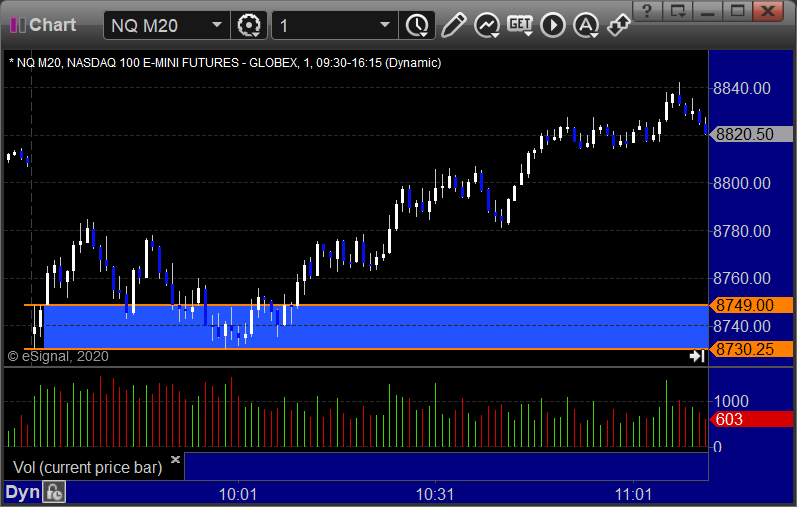Click the 8780.00 price axis label

[x=742, y=231]
